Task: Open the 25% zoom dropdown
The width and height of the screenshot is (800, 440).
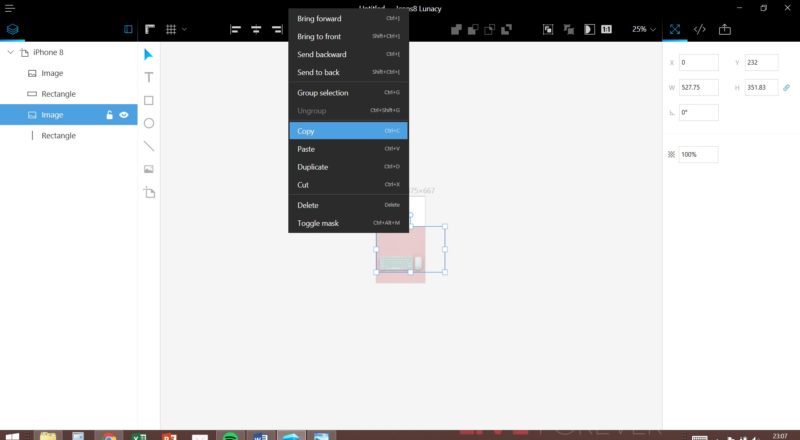Action: [644, 29]
